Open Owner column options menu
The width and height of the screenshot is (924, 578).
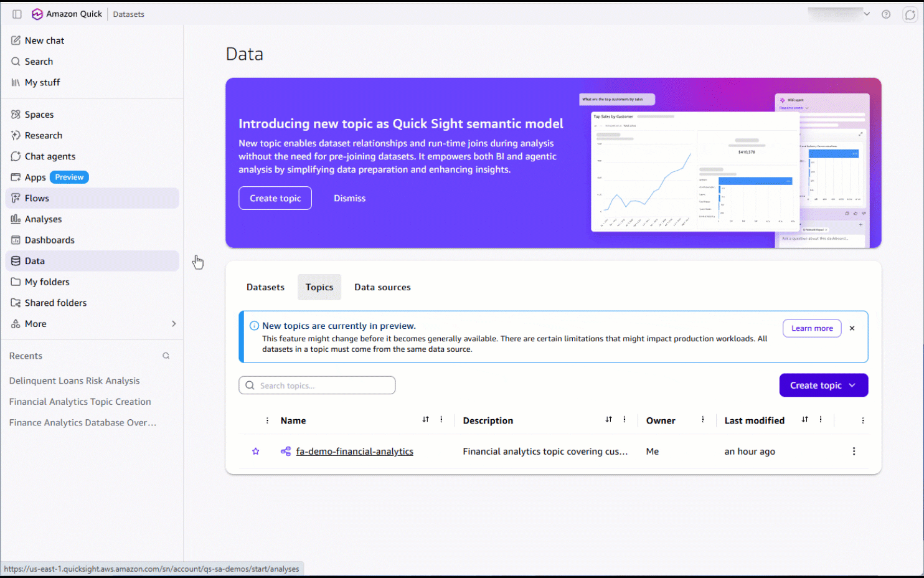click(x=703, y=420)
